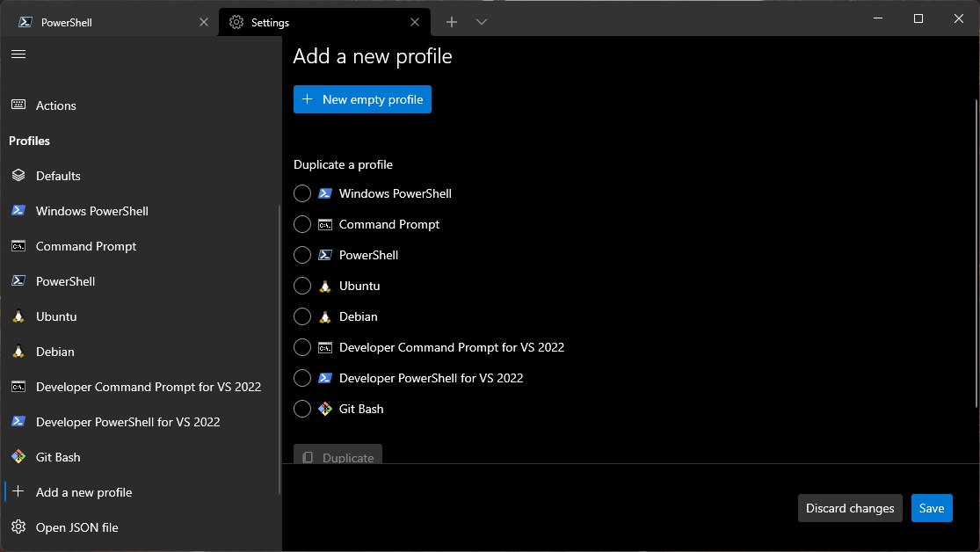This screenshot has width=980, height=552.
Task: Open Developer Command Prompt for VS 2022 profile
Action: coord(141,387)
